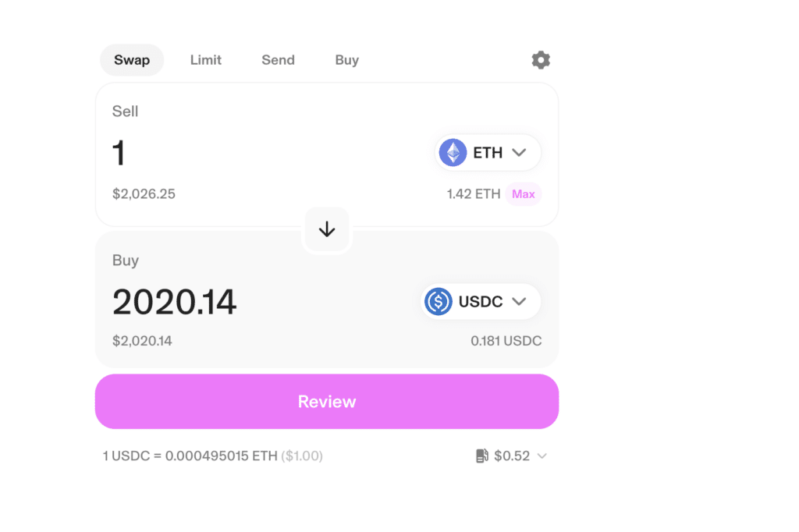This screenshot has width=799, height=532.
Task: Select the Max balance button
Action: pyautogui.click(x=524, y=194)
